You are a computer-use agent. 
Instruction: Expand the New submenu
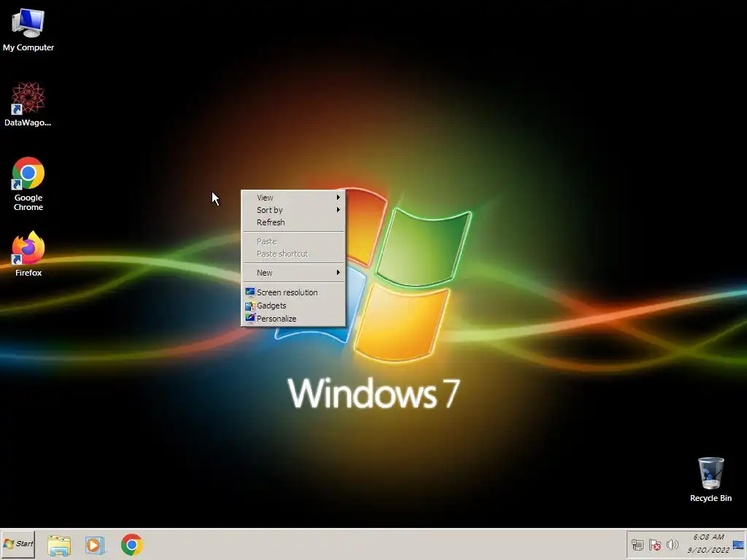point(293,273)
